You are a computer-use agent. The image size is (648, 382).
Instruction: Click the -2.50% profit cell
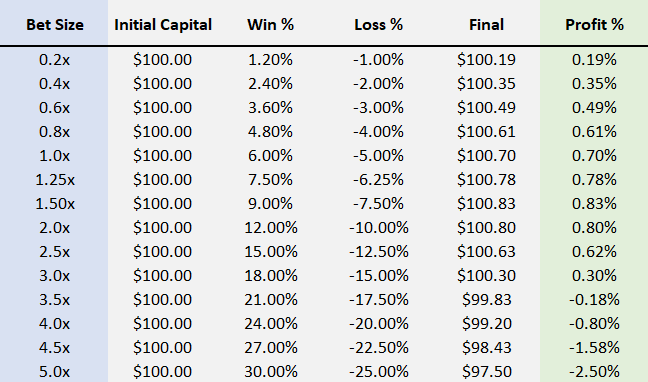click(594, 372)
